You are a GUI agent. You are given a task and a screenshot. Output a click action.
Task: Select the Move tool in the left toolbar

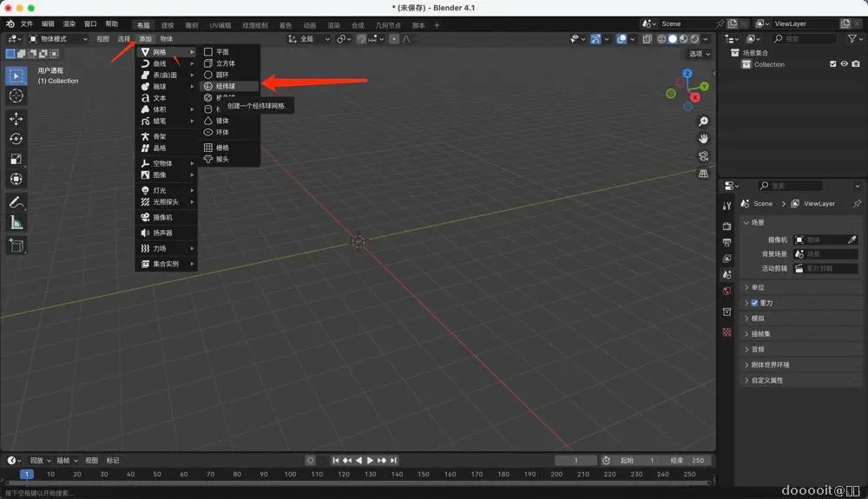tap(16, 118)
